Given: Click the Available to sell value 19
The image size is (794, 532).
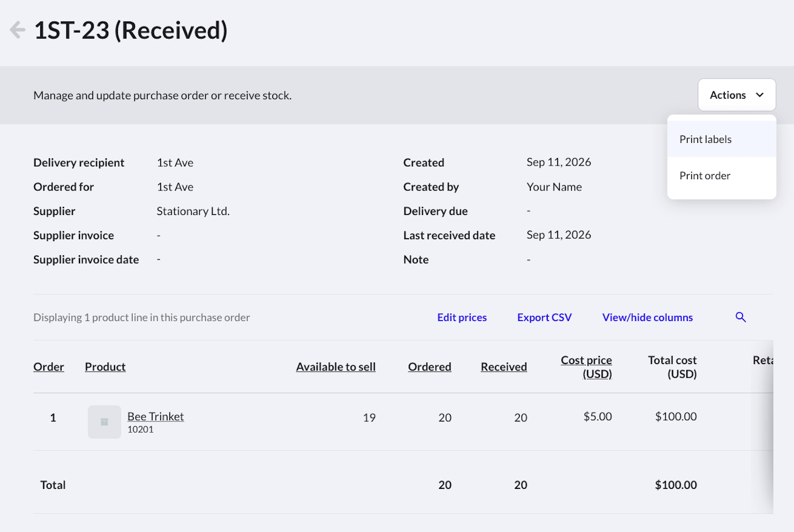Looking at the screenshot, I should click(369, 417).
